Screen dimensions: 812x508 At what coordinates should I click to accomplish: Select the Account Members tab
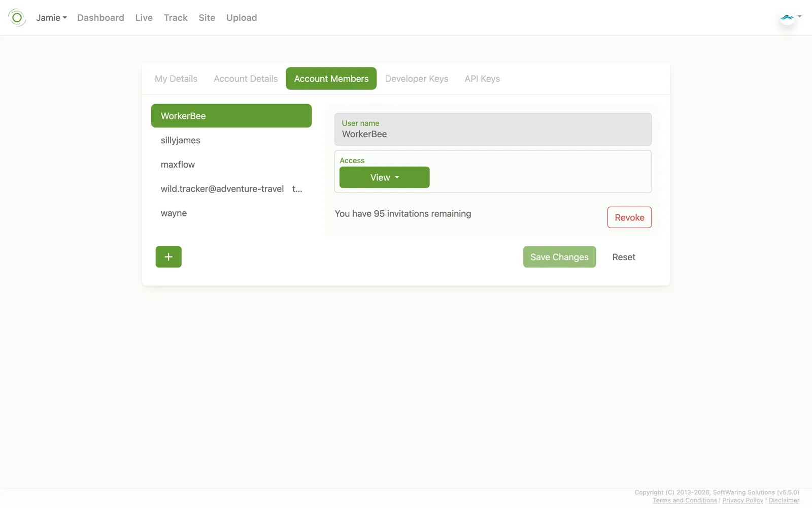[331, 79]
